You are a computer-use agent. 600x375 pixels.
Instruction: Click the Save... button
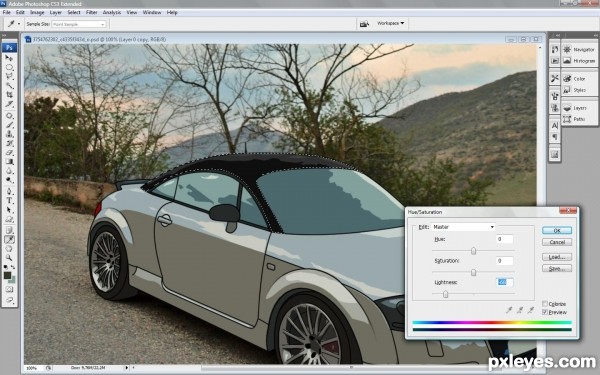(x=557, y=268)
